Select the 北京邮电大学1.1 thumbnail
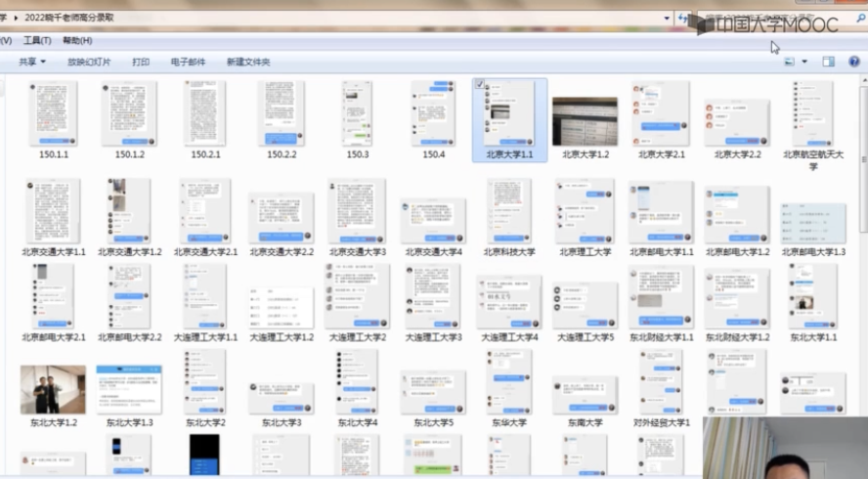868x479 pixels. click(x=661, y=212)
